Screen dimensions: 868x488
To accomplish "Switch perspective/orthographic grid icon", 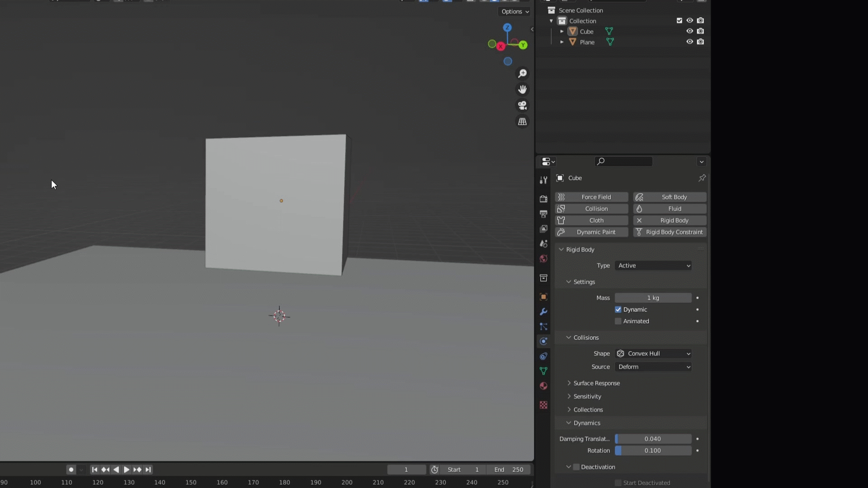I will coord(522,122).
